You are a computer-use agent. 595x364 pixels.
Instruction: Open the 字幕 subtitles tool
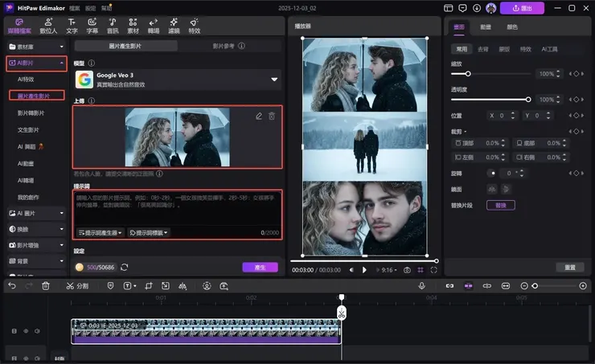pyautogui.click(x=92, y=26)
